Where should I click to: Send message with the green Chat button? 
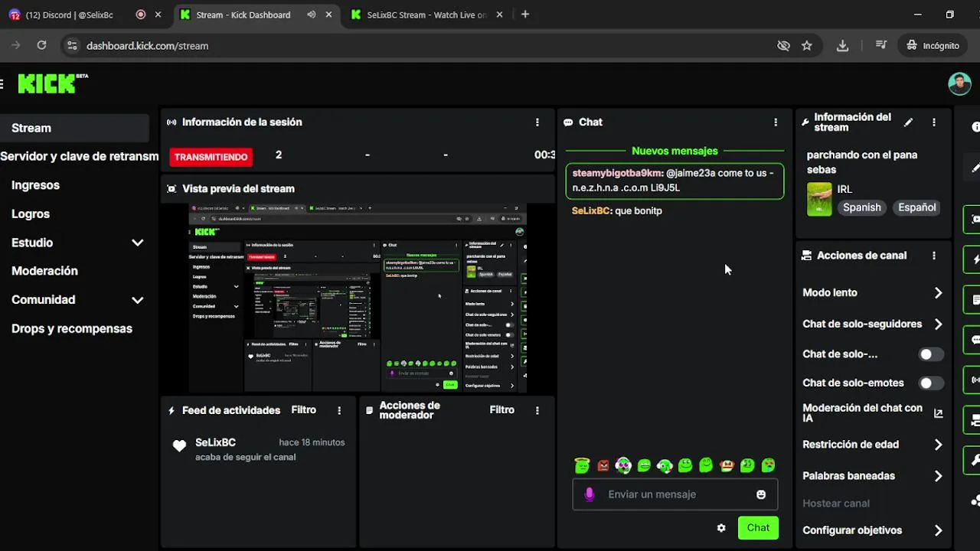[758, 528]
